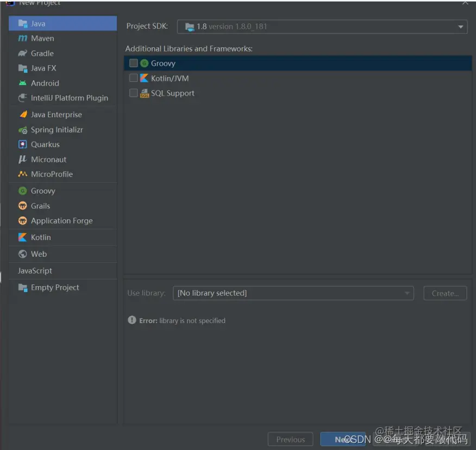Screen dimensions: 476x450
Task: Choose Spring Initializr in the list
Action: (x=63, y=130)
